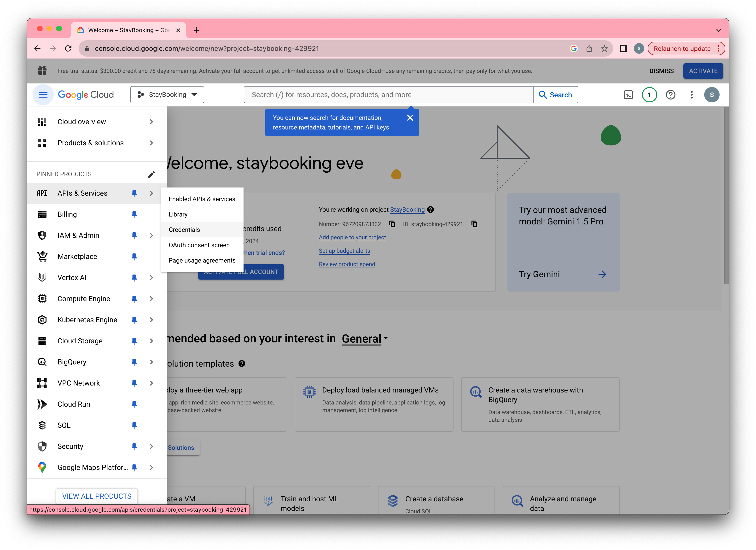Select Credentials from the APIs submenu
Screen dimensions: 756x550
click(x=184, y=230)
